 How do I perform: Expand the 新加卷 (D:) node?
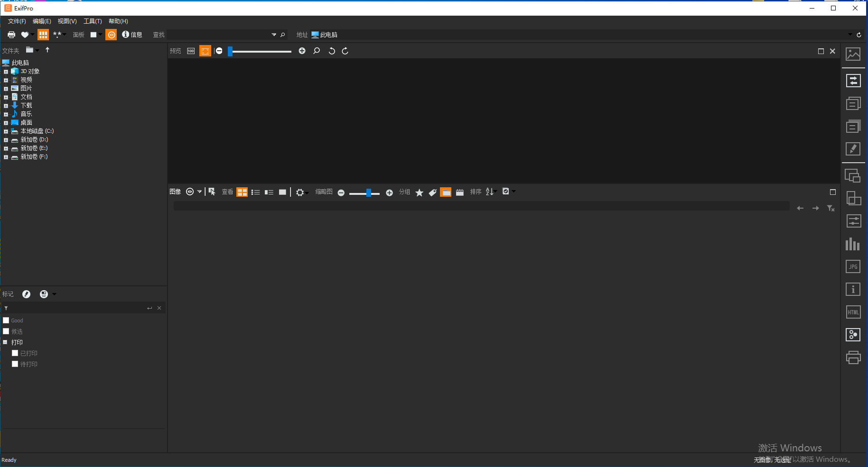(6, 140)
